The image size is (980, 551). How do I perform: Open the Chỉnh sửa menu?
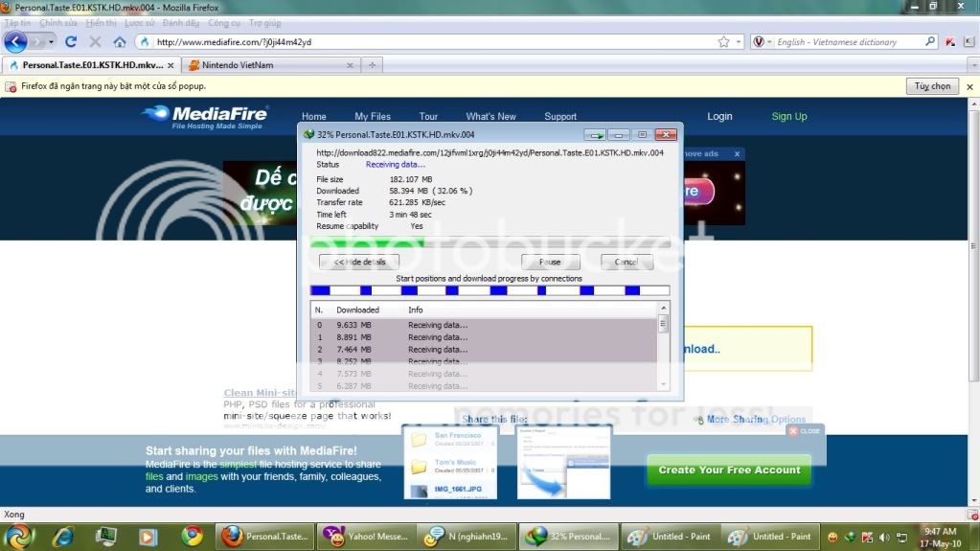click(58, 23)
